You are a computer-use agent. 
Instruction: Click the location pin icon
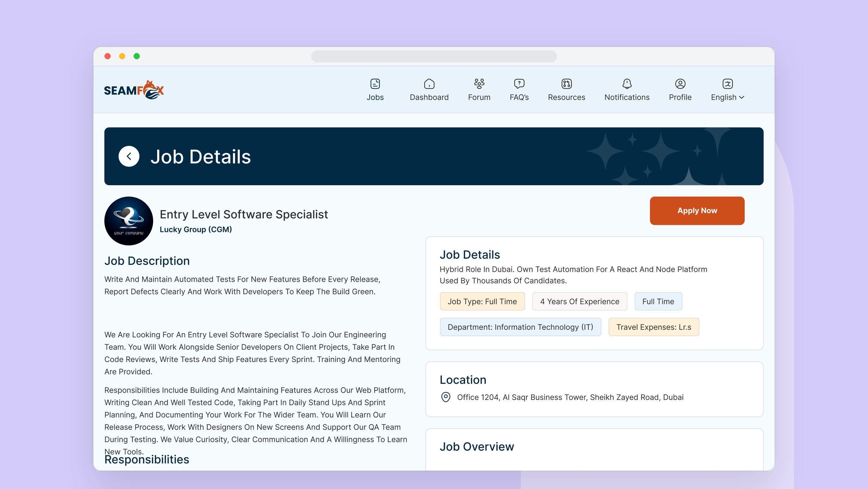point(445,397)
